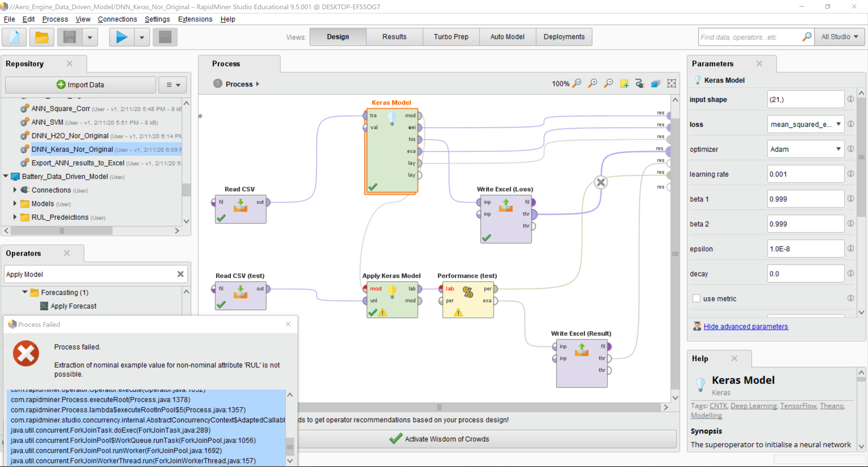
Task: Remove the connection with the X marker
Action: coord(601,182)
